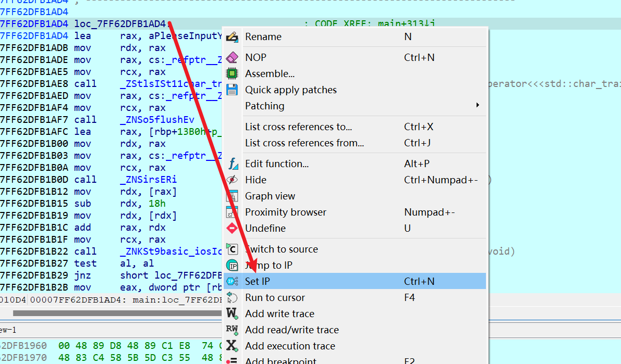This screenshot has height=364, width=621.
Task: Open Proximity browser menu entry
Action: (355, 212)
